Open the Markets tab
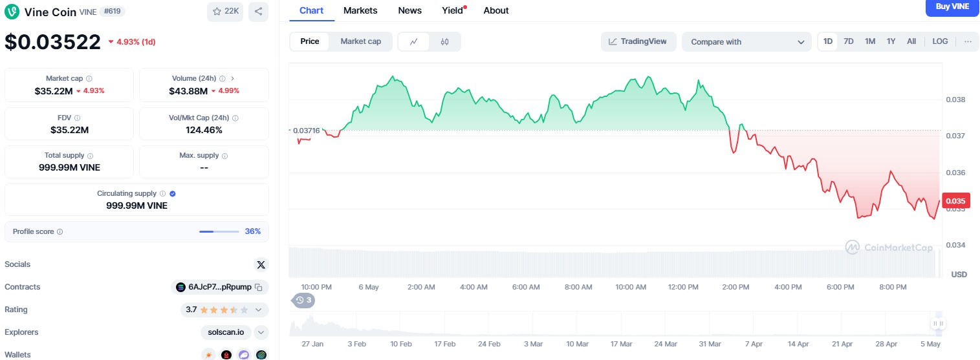 click(x=360, y=10)
